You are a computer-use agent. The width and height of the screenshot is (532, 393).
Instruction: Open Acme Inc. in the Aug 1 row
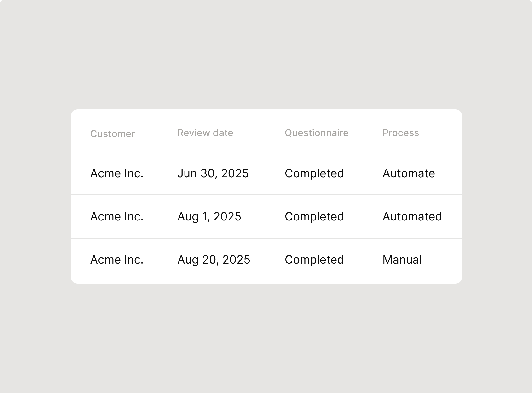click(x=117, y=216)
